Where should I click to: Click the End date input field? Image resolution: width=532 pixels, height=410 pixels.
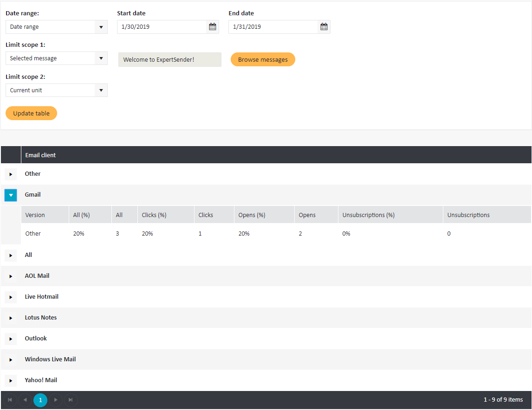pyautogui.click(x=273, y=27)
